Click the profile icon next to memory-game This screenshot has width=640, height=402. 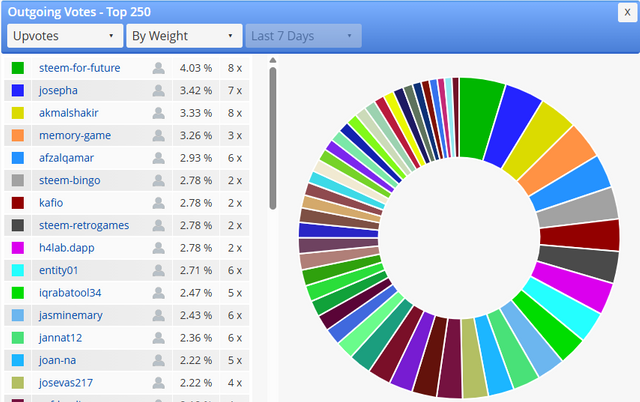pos(158,135)
